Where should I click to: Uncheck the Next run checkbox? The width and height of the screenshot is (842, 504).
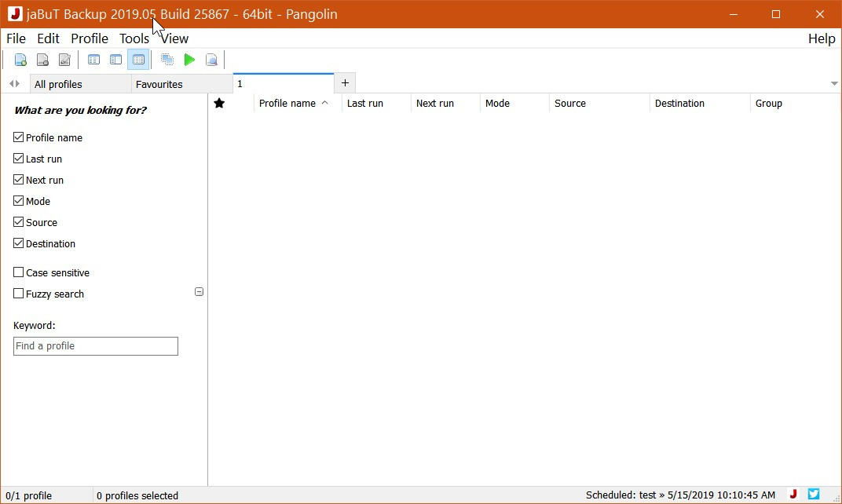[18, 180]
